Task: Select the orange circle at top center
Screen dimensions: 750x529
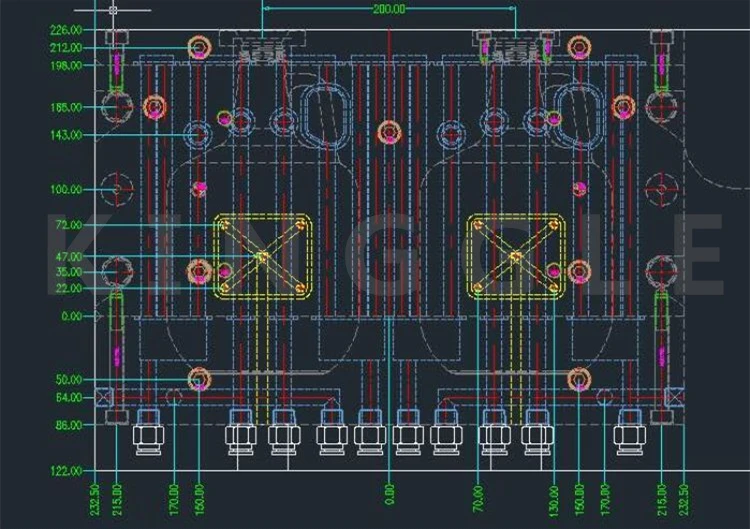Action: [x=389, y=132]
